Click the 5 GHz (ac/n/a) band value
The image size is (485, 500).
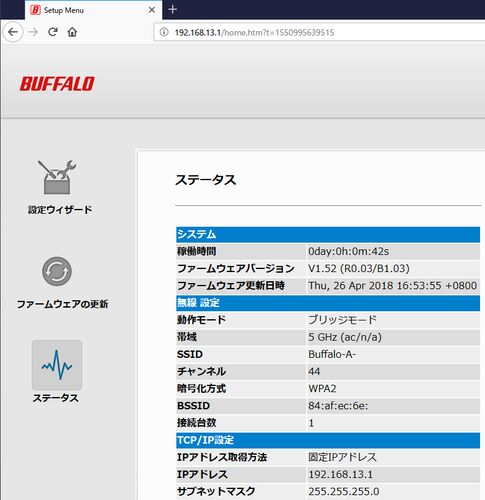click(345, 337)
